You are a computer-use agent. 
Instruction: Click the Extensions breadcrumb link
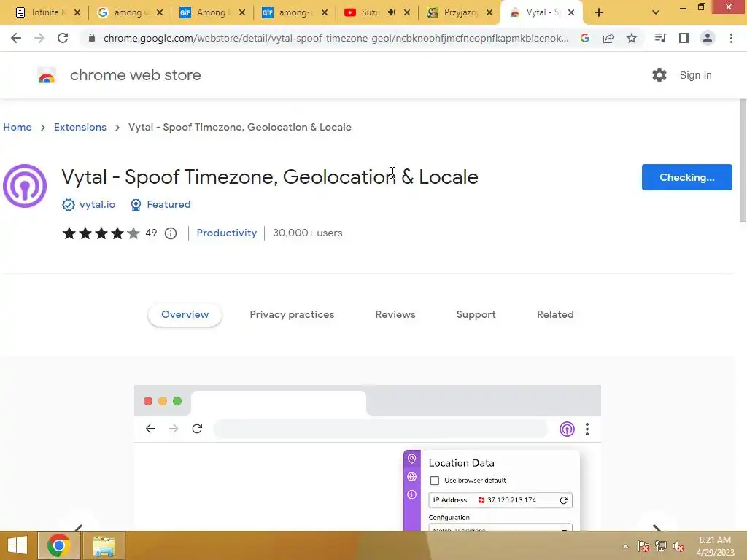point(80,127)
